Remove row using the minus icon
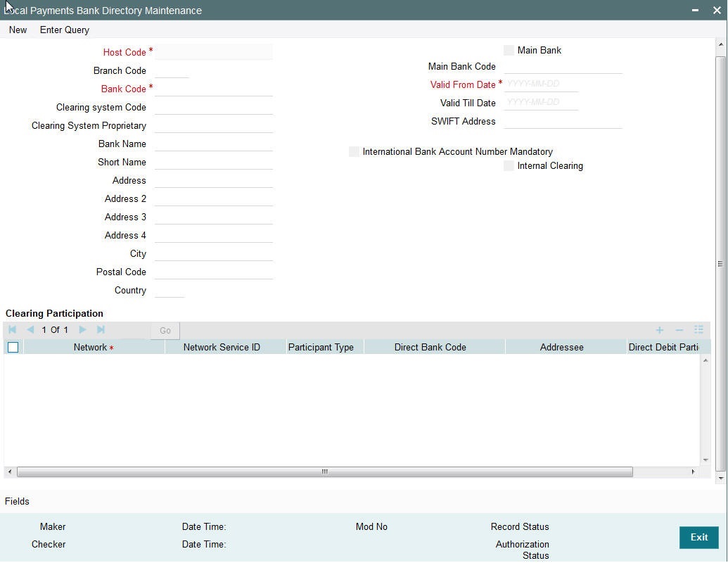Screen dimensions: 728x563 pos(679,330)
